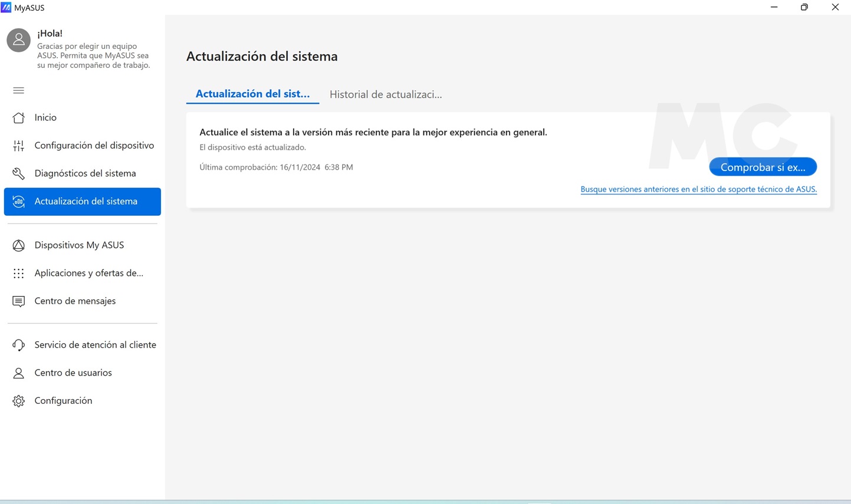The height and width of the screenshot is (504, 851).
Task: Open Centro de usuarios in sidebar
Action: (73, 373)
